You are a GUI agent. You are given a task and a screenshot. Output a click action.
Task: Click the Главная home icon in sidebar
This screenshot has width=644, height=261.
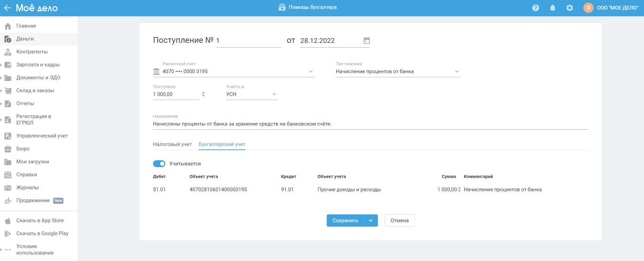coord(8,26)
